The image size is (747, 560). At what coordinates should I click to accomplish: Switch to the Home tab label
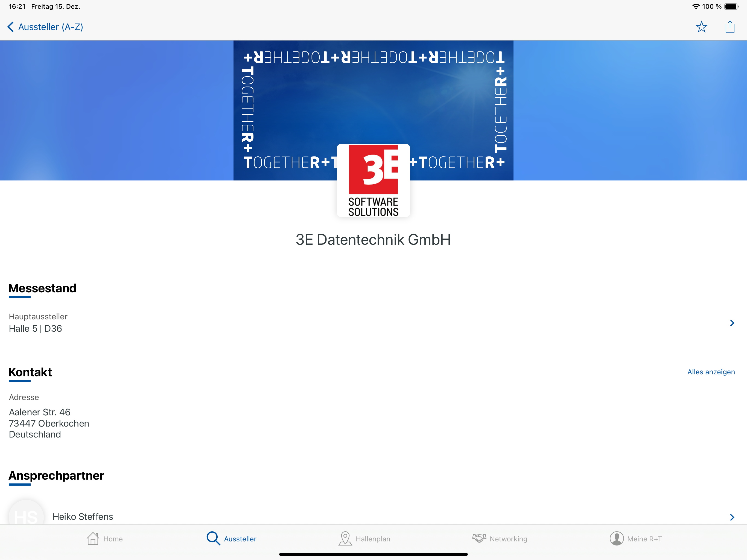(113, 539)
